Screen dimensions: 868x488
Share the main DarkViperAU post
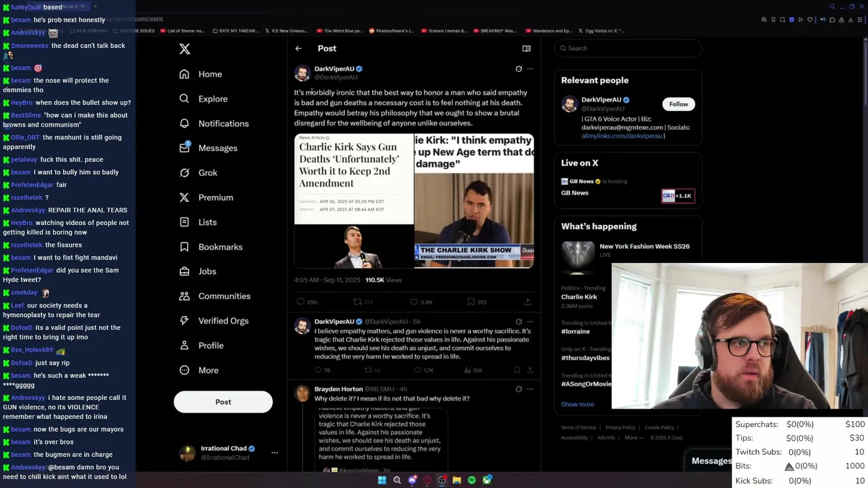pos(528,302)
